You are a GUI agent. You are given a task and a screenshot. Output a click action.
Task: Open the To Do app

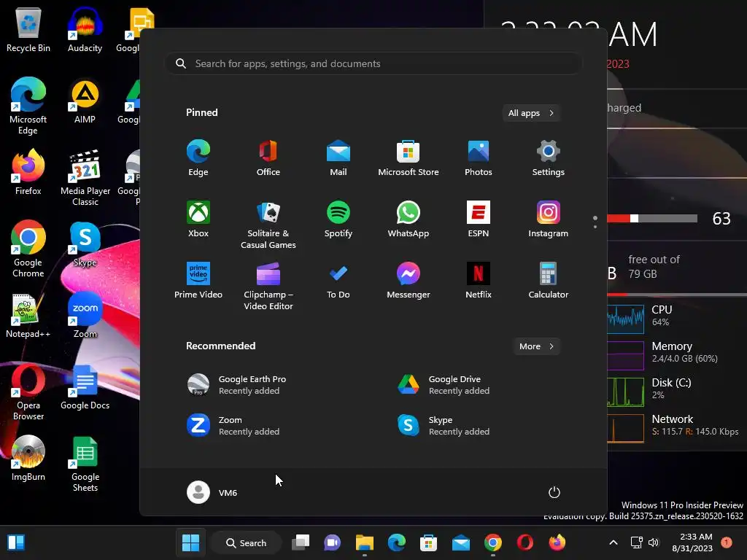pyautogui.click(x=338, y=281)
